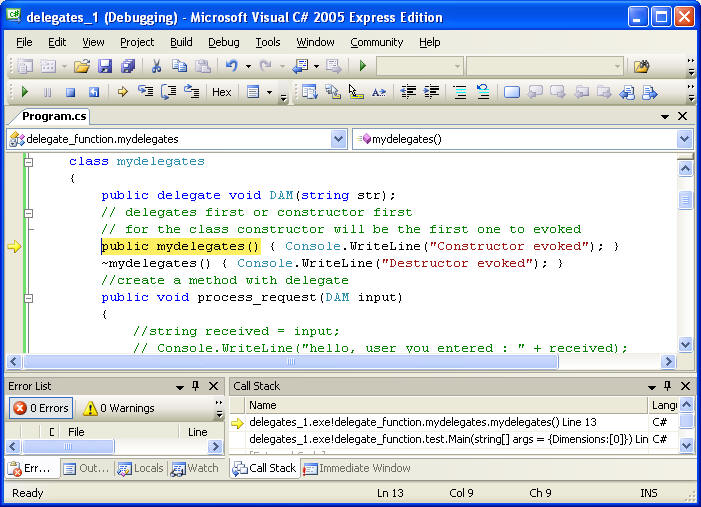Toggle the 0 Errors filter button
This screenshot has width=701, height=507.
tap(40, 408)
